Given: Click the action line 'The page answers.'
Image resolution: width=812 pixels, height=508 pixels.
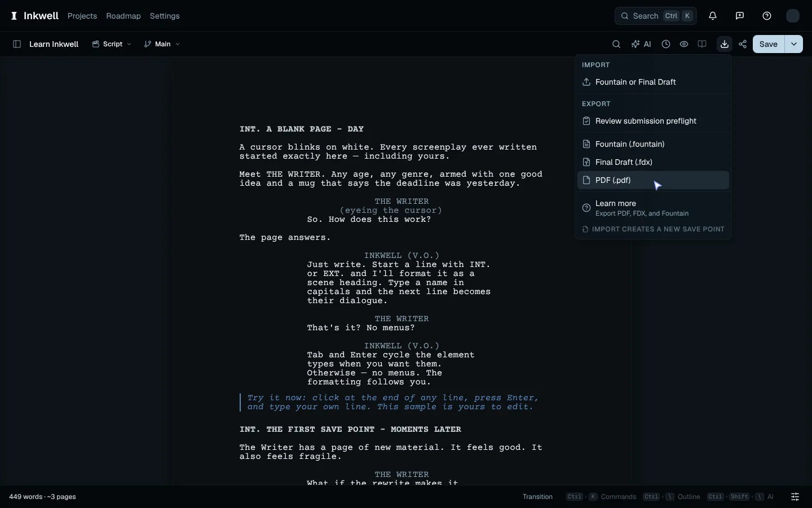Looking at the screenshot, I should pos(285,238).
